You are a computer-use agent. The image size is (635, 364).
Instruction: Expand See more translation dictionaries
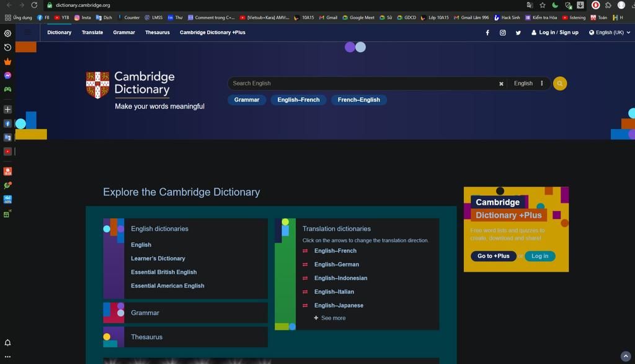(x=330, y=318)
